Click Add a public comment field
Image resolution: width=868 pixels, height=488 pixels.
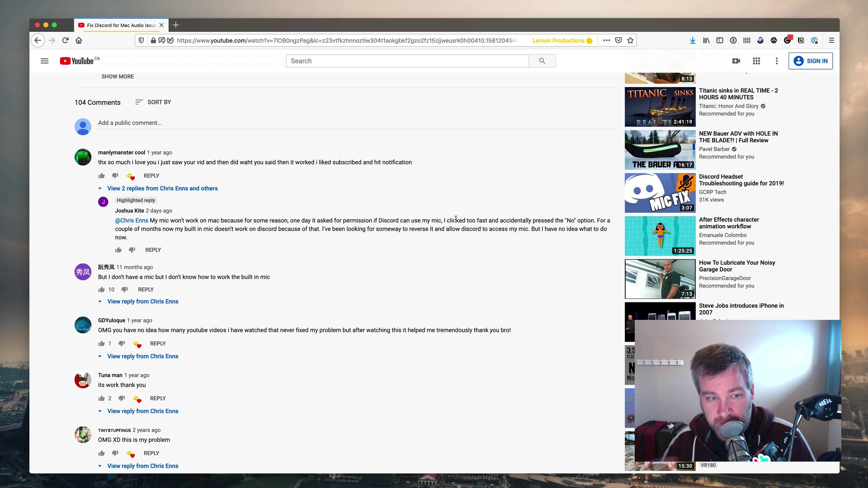(356, 123)
